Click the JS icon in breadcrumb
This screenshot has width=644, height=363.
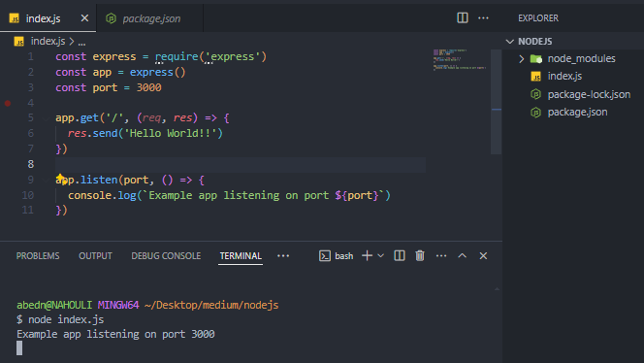[18, 42]
